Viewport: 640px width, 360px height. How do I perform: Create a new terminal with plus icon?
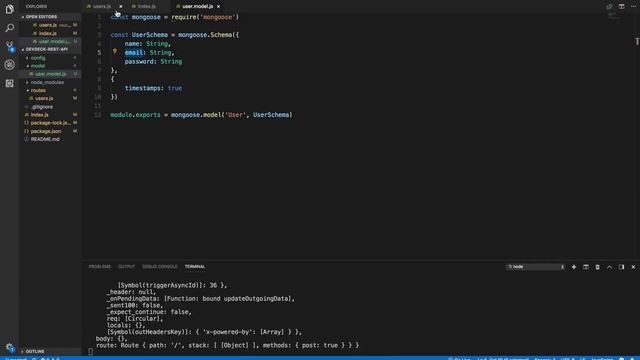tap(573, 267)
